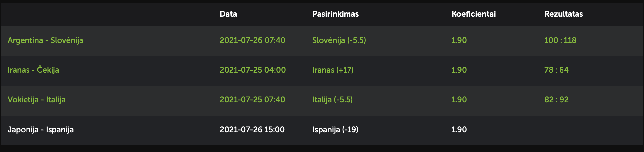This screenshot has height=152, width=644.
Task: Open the Iranas - Čekija match
Action: (x=33, y=70)
